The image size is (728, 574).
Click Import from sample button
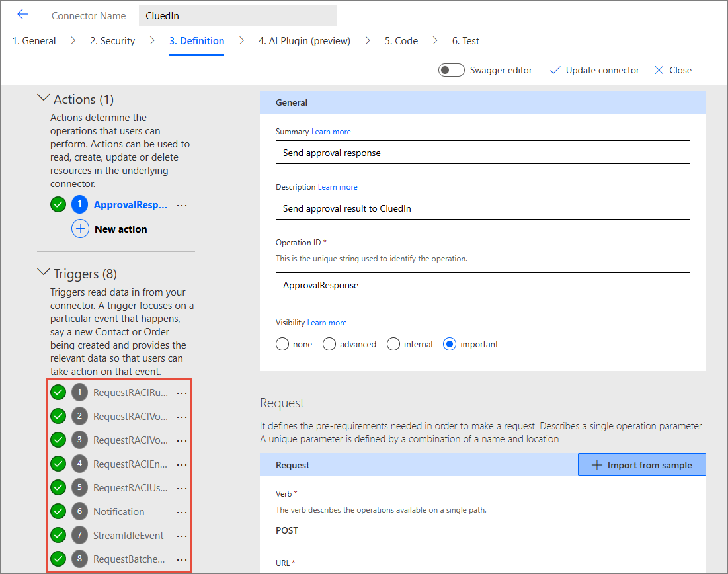[x=641, y=465]
